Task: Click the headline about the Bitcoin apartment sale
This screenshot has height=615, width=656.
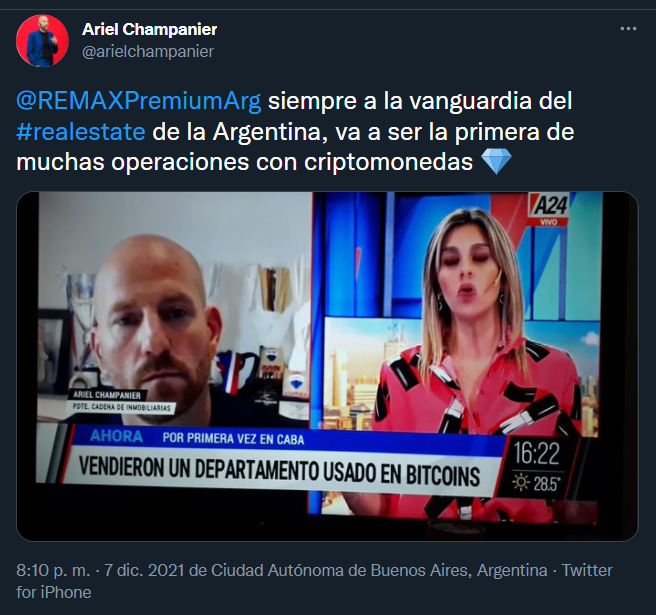Action: (x=279, y=471)
